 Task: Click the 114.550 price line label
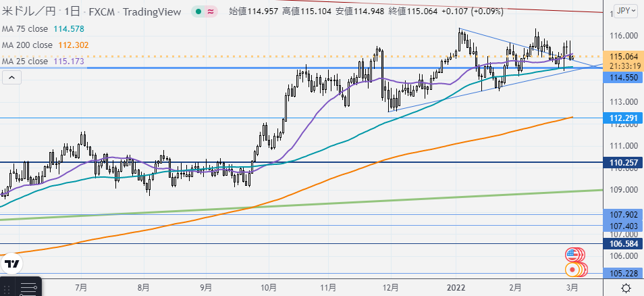(x=624, y=77)
